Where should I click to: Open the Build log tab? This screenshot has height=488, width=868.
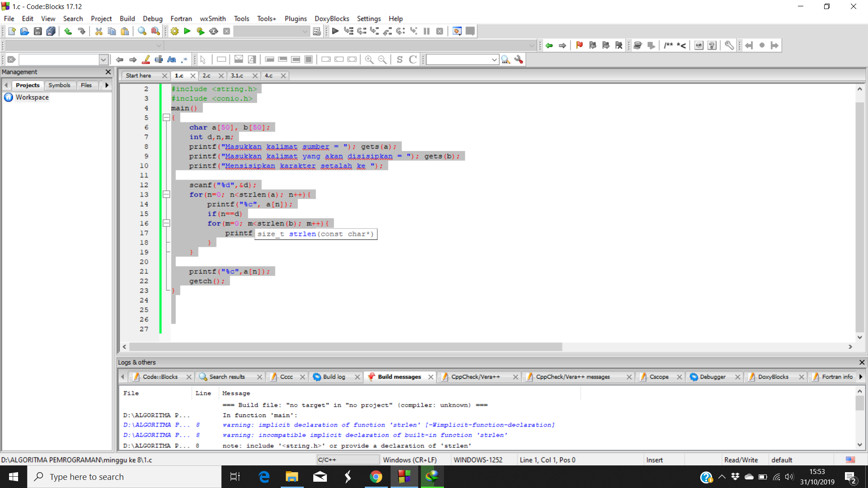tap(334, 377)
